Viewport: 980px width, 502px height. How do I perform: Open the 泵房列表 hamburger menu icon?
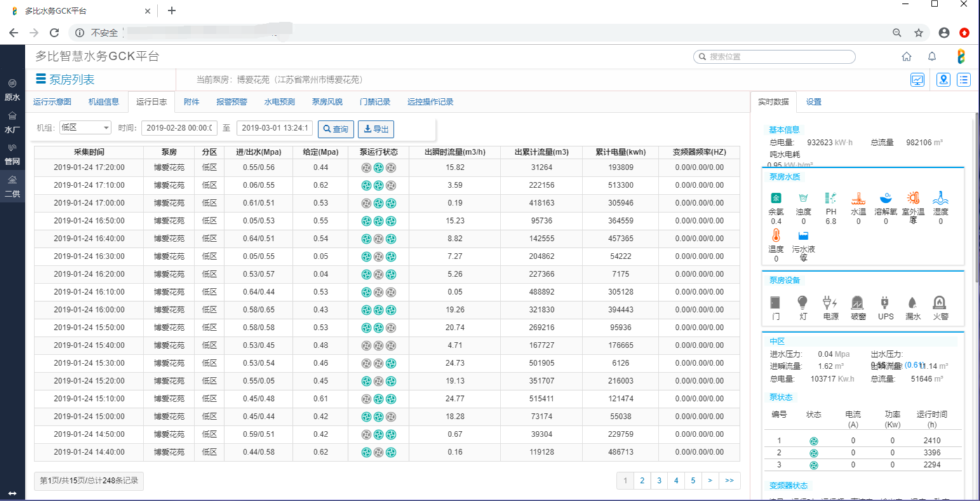[41, 79]
